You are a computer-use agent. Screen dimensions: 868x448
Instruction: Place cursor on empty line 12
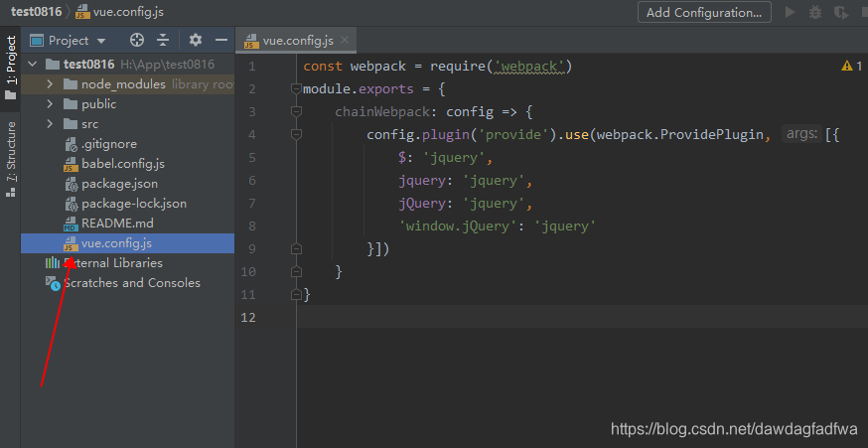tap(582, 317)
